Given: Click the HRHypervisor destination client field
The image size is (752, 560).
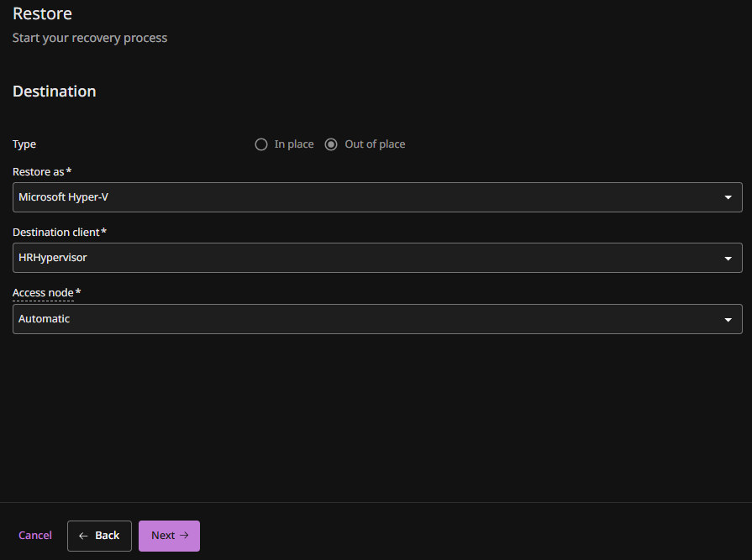Looking at the screenshot, I should (x=361, y=258).
